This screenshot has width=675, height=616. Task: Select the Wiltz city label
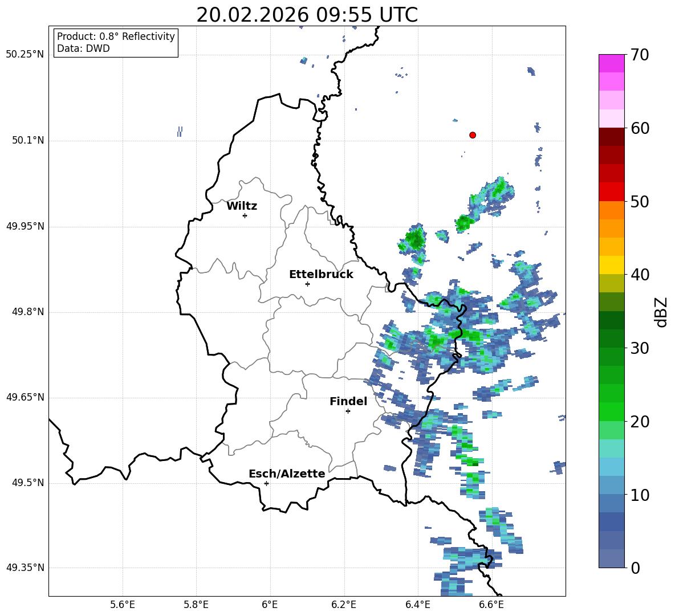pos(242,206)
